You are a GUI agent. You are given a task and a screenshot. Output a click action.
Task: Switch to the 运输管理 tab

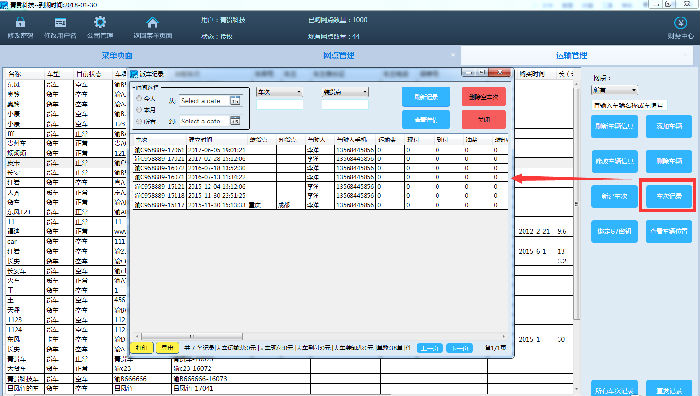tap(571, 56)
